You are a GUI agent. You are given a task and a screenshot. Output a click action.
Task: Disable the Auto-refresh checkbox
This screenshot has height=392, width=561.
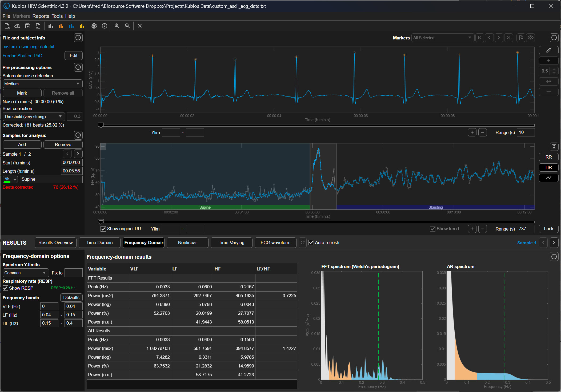coord(311,243)
